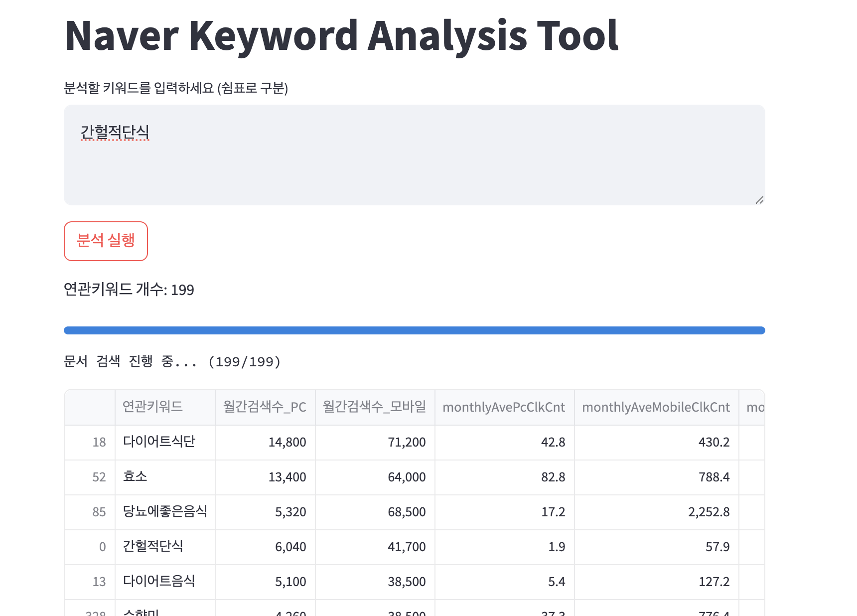
Task: Select the 당뇨에좋은음식 keyword cell
Action: pos(165,512)
